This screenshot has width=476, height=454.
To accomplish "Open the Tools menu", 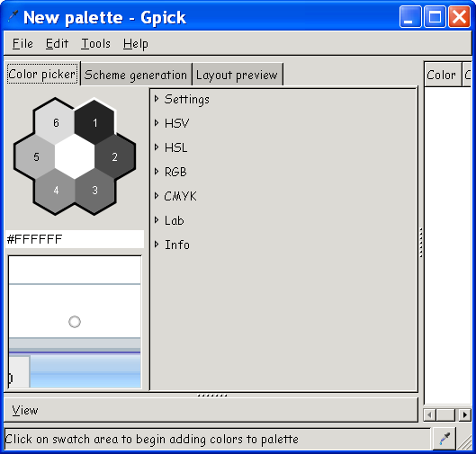I will pos(95,44).
